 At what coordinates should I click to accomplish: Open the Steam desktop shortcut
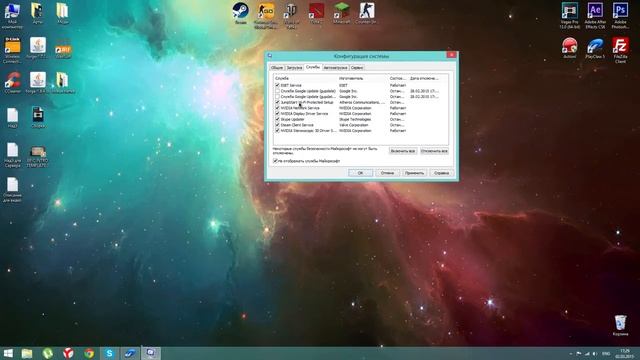(240, 13)
